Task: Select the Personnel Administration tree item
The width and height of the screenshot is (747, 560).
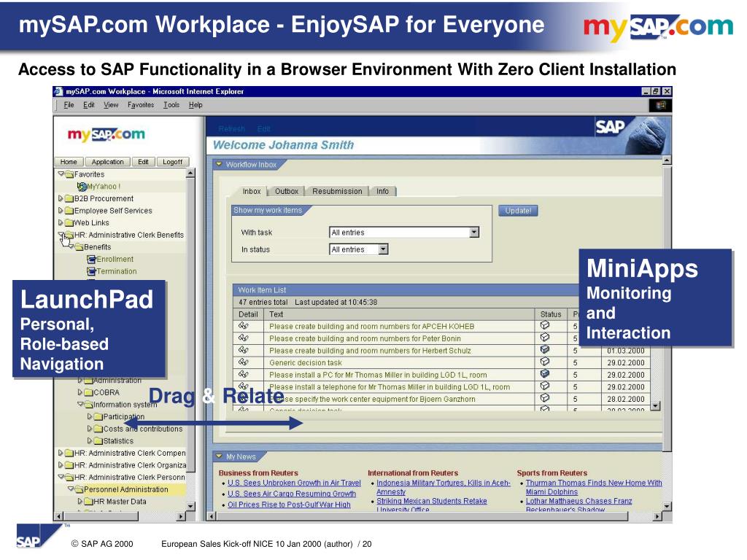Action: tap(125, 489)
